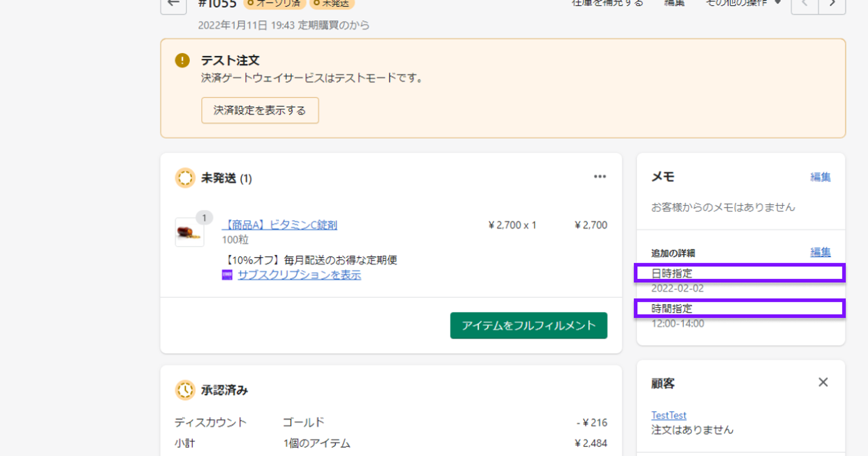
Task: Click the 承認済み clock status icon
Action: click(185, 390)
